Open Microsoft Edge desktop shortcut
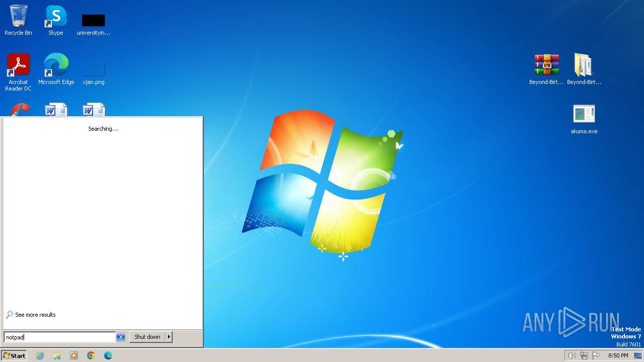 [56, 69]
